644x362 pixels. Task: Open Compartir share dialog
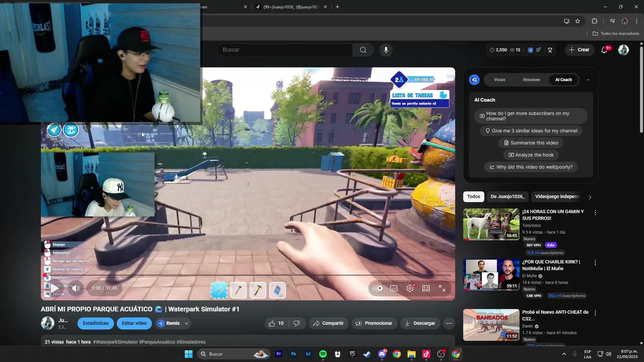click(x=328, y=323)
